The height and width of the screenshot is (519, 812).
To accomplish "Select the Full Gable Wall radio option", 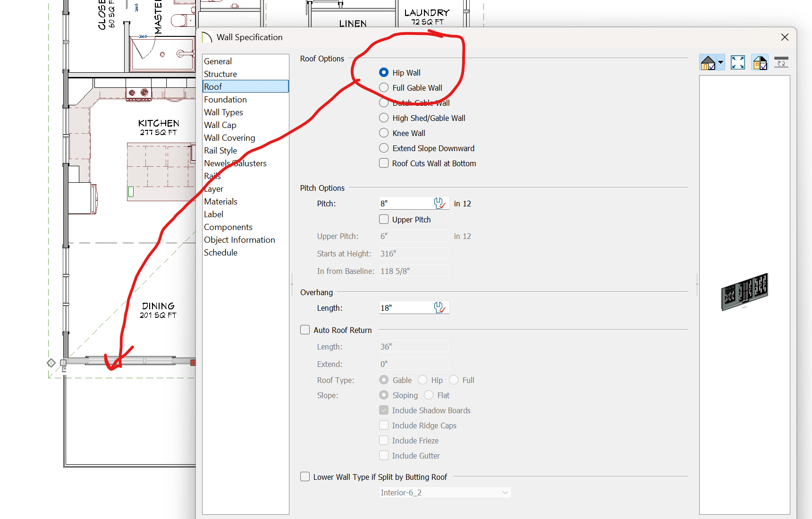I will [x=384, y=88].
